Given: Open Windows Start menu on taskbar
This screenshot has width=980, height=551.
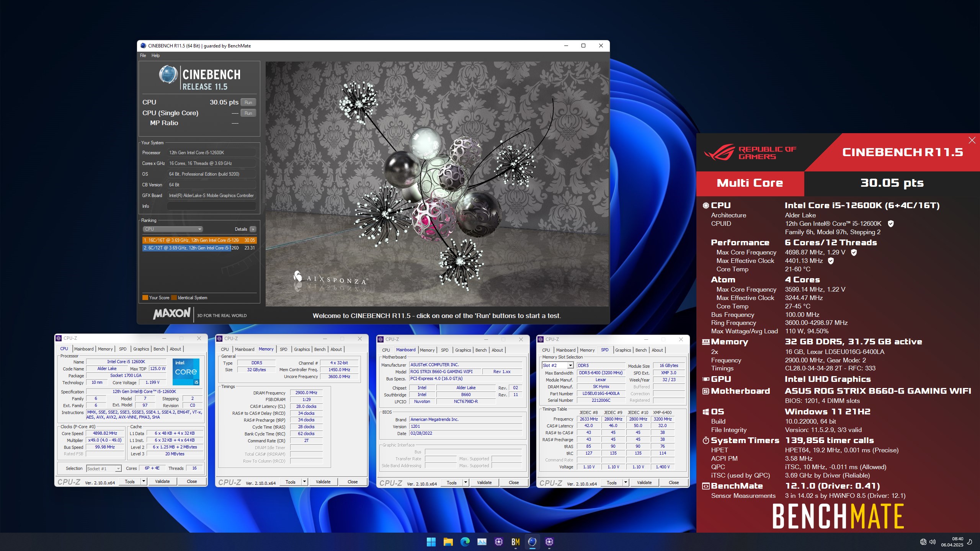Looking at the screenshot, I should (431, 542).
